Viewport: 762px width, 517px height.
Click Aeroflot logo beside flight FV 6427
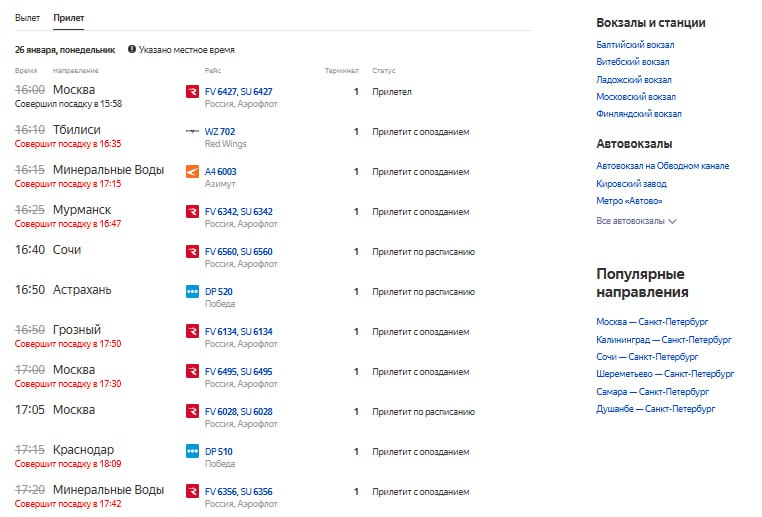pyautogui.click(x=193, y=91)
